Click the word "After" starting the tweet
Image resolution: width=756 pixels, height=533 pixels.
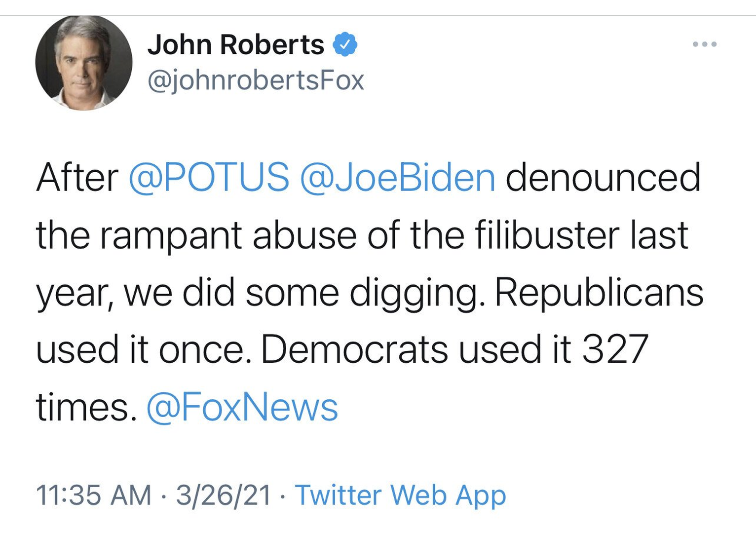(77, 177)
